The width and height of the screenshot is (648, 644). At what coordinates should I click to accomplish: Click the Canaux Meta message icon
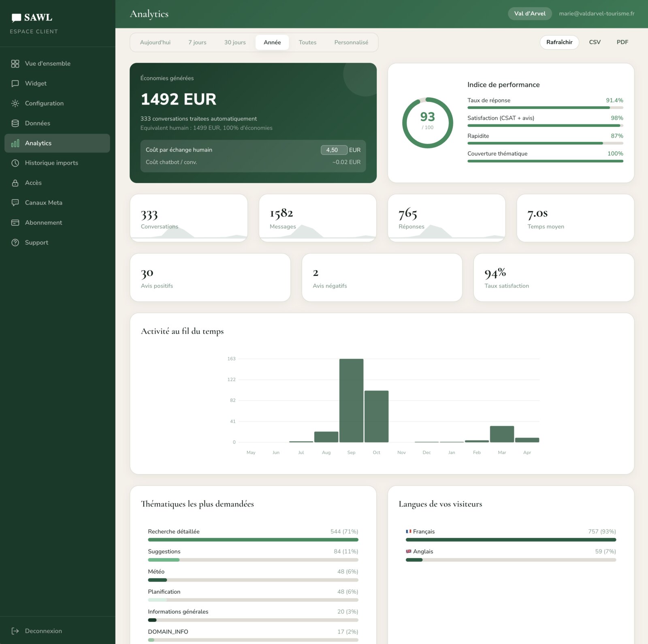(15, 203)
